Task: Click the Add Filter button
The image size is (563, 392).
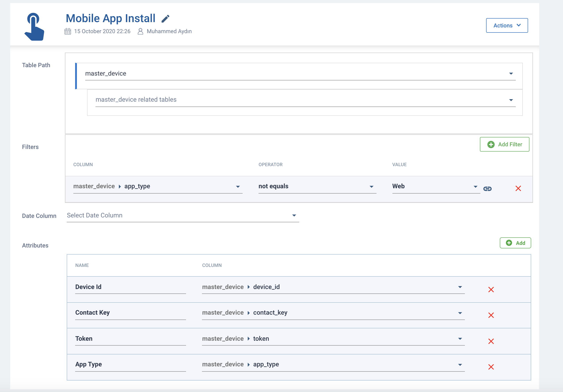Action: [504, 144]
